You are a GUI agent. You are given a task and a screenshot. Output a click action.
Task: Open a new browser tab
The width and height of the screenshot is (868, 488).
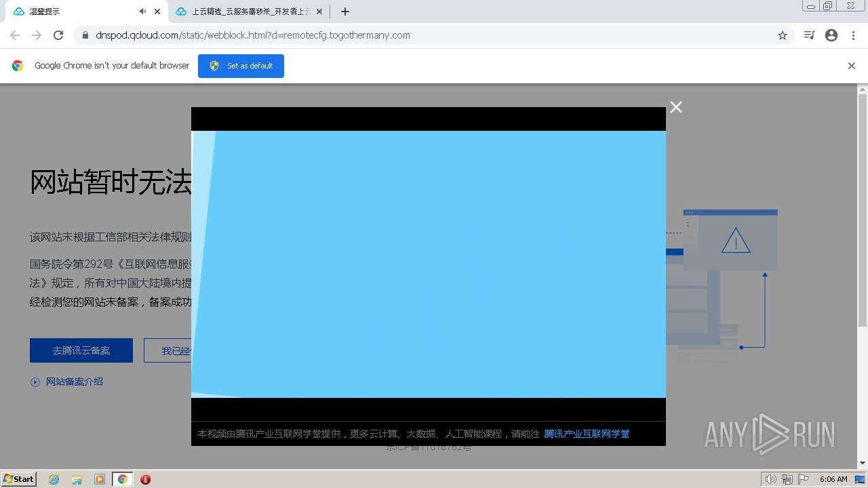click(345, 12)
